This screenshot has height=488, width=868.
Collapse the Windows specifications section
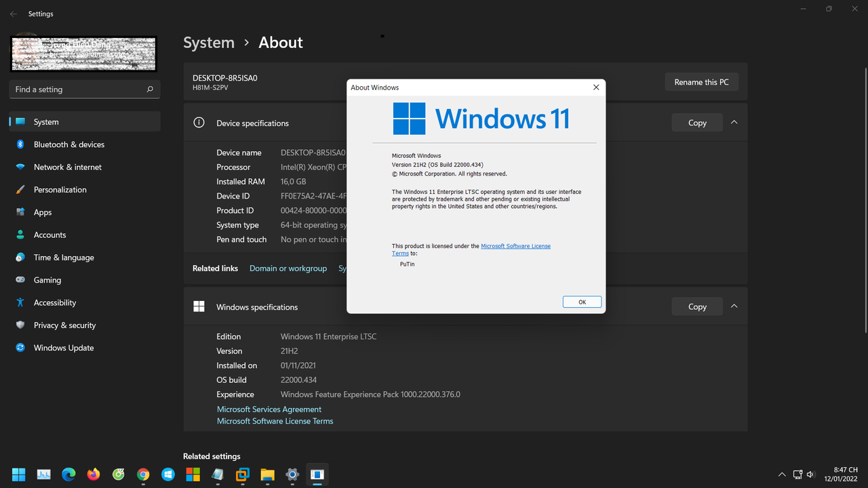(x=734, y=306)
